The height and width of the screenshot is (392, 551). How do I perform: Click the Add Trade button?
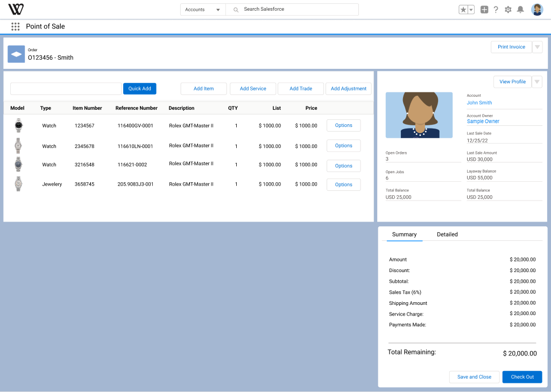301,89
